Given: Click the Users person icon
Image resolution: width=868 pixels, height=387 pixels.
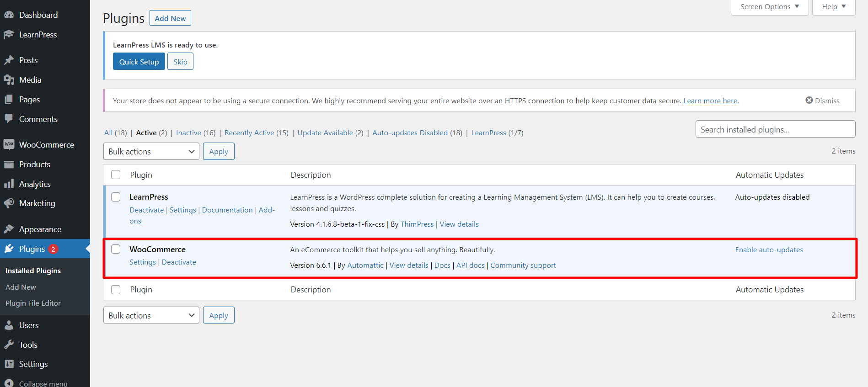Looking at the screenshot, I should point(9,325).
